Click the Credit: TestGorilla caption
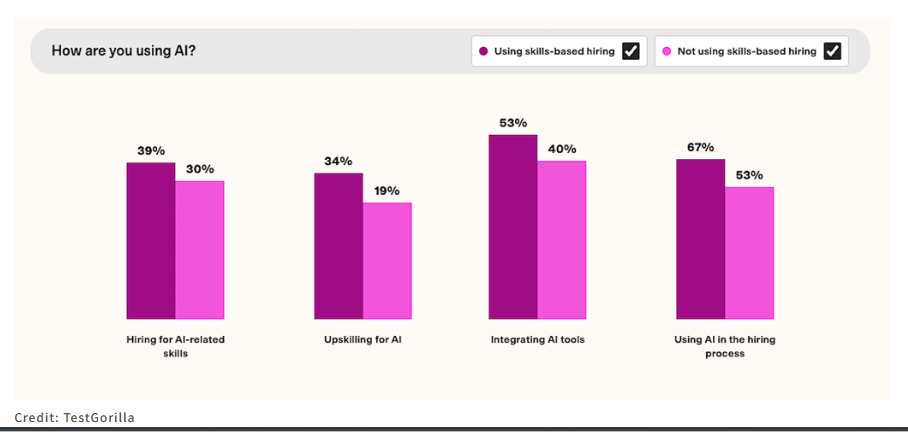 [x=75, y=417]
